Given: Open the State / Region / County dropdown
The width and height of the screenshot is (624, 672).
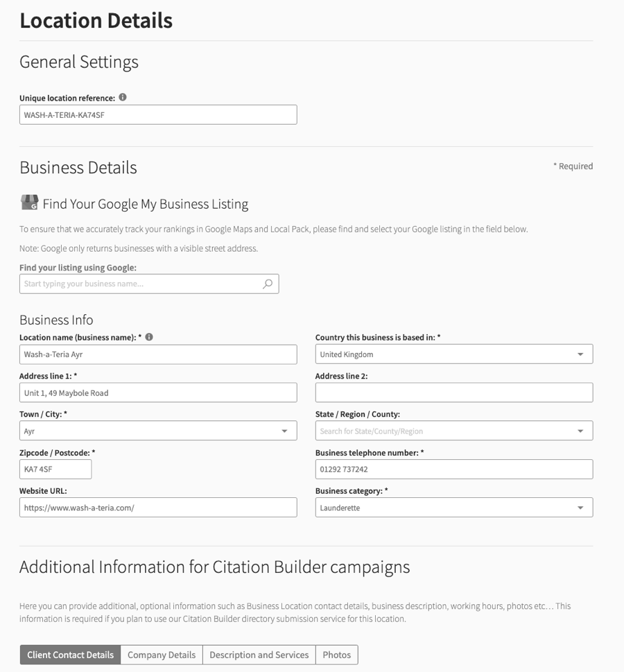Looking at the screenshot, I should (x=580, y=431).
